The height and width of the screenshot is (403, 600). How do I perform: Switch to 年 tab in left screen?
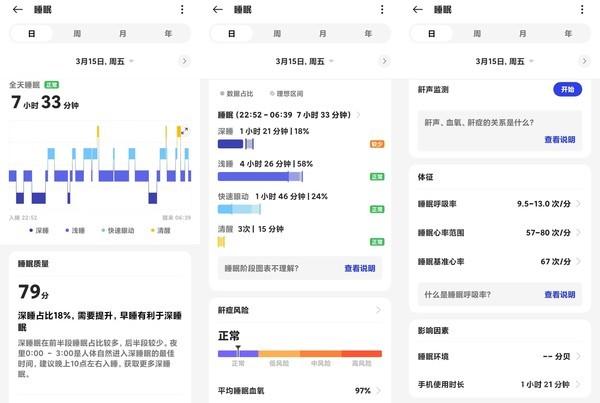tap(168, 34)
